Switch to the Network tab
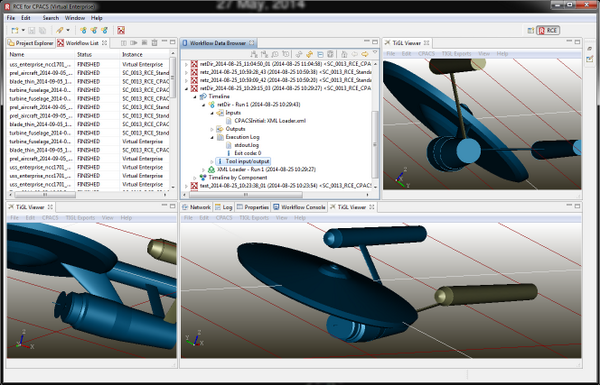Image resolution: width=600 pixels, height=385 pixels. tap(196, 207)
